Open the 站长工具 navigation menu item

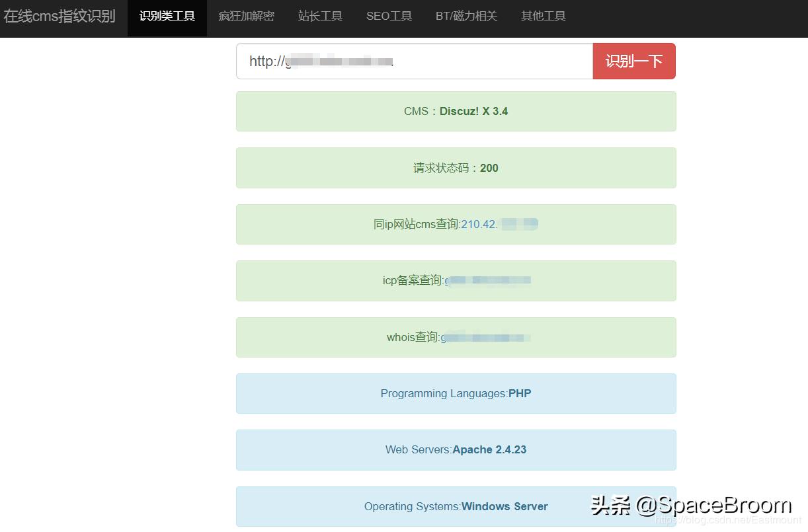click(x=320, y=18)
